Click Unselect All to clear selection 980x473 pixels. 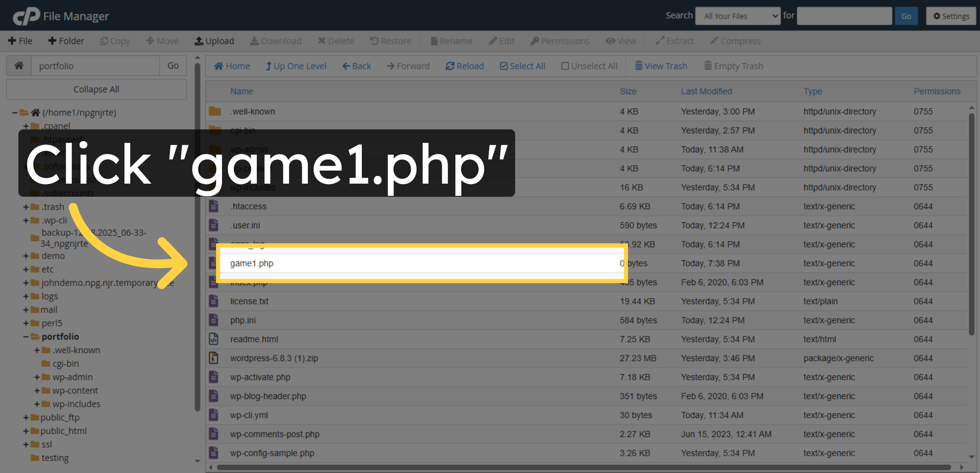tap(589, 66)
